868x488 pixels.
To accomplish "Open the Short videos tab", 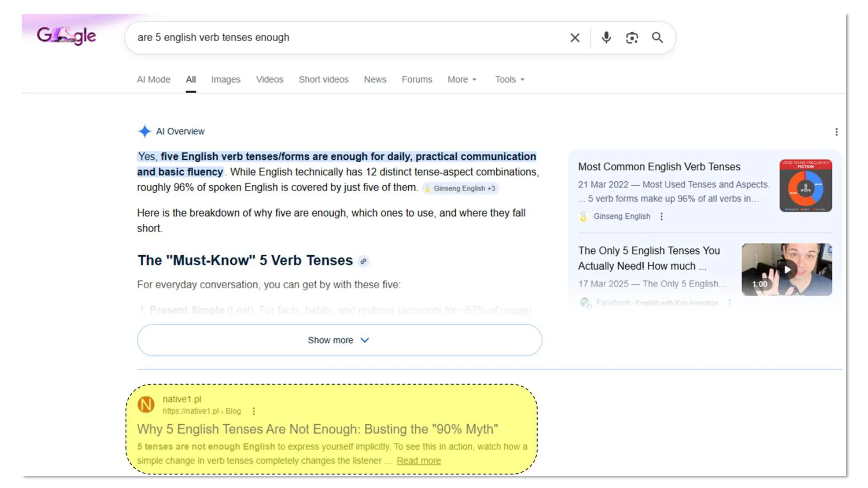I will point(324,80).
